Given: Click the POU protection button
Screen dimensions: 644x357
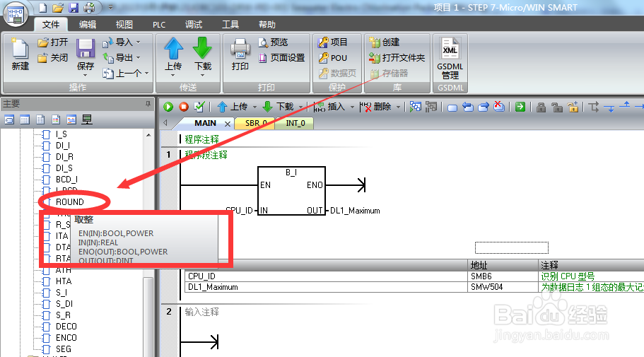Looking at the screenshot, I should coord(333,58).
